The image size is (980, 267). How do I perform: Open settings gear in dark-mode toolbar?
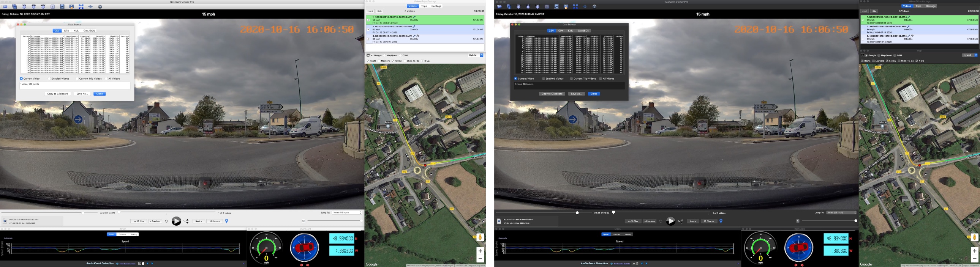point(594,7)
